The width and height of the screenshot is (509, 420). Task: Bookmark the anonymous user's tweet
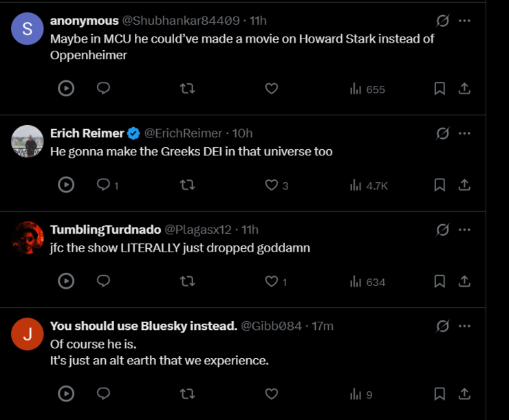(440, 89)
